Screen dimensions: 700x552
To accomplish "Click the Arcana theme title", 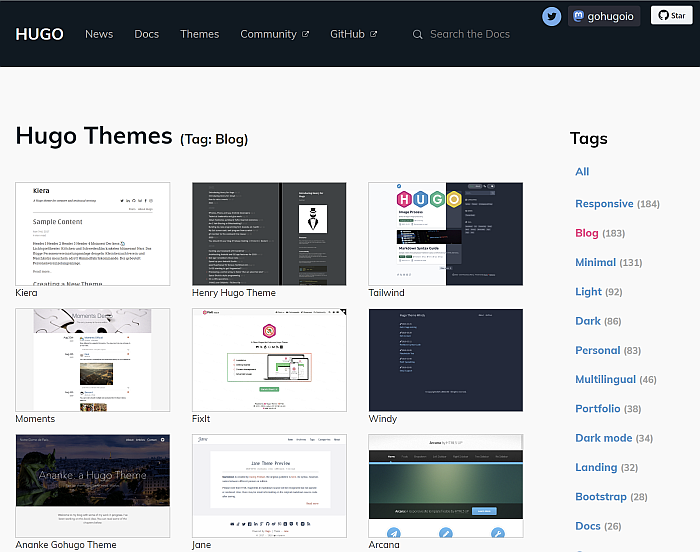I will coord(384,545).
